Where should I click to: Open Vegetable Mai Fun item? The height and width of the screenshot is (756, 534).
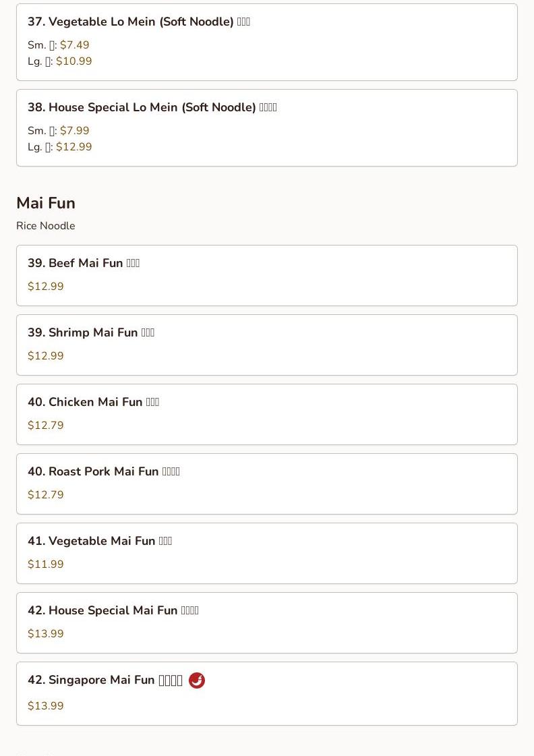click(267, 553)
